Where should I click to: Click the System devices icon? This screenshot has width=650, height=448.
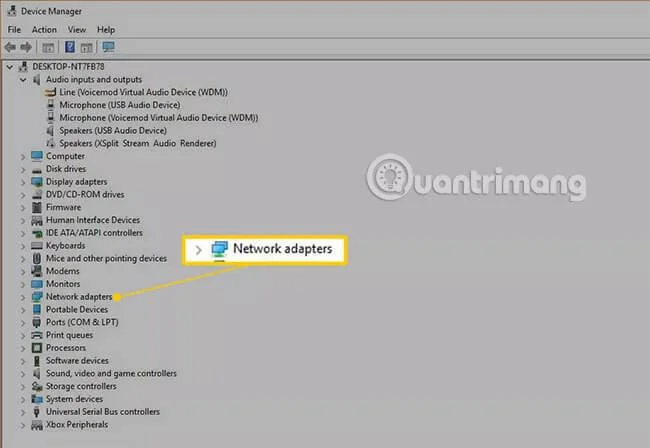[37, 400]
